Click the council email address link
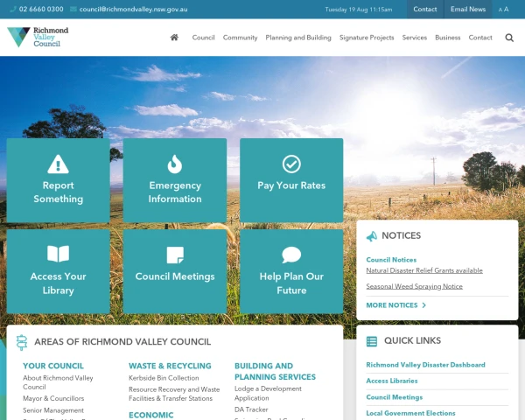 click(x=133, y=9)
